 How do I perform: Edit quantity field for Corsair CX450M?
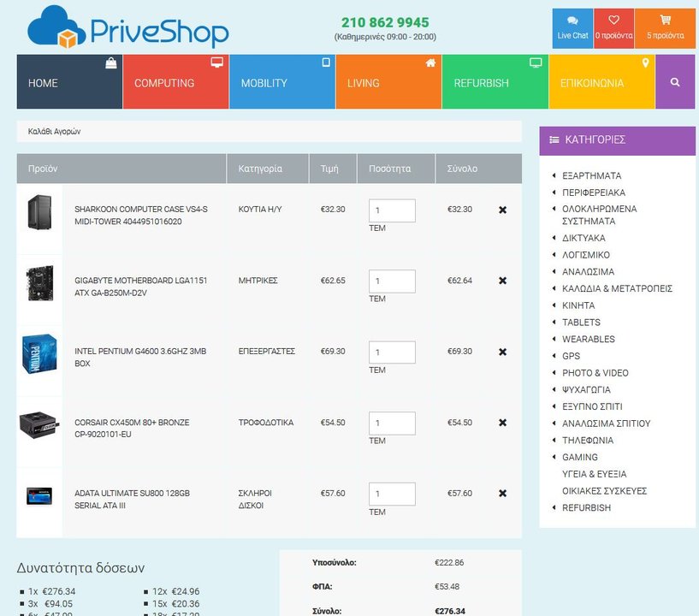pos(392,423)
